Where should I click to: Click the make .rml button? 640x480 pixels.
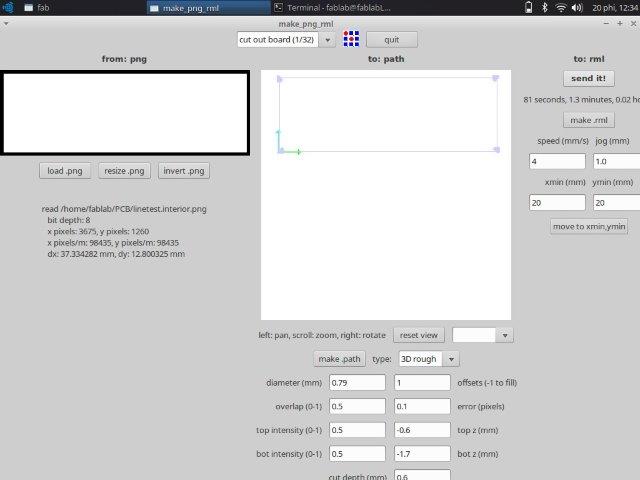coord(589,120)
